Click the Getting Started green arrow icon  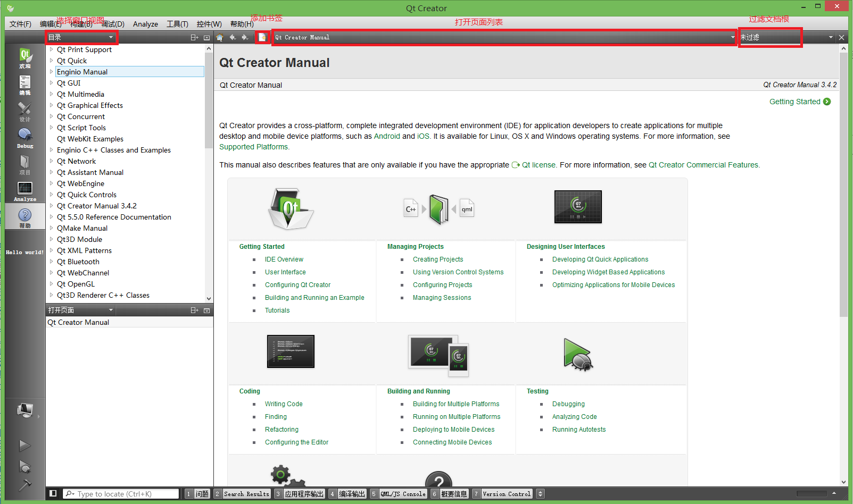pyautogui.click(x=827, y=102)
